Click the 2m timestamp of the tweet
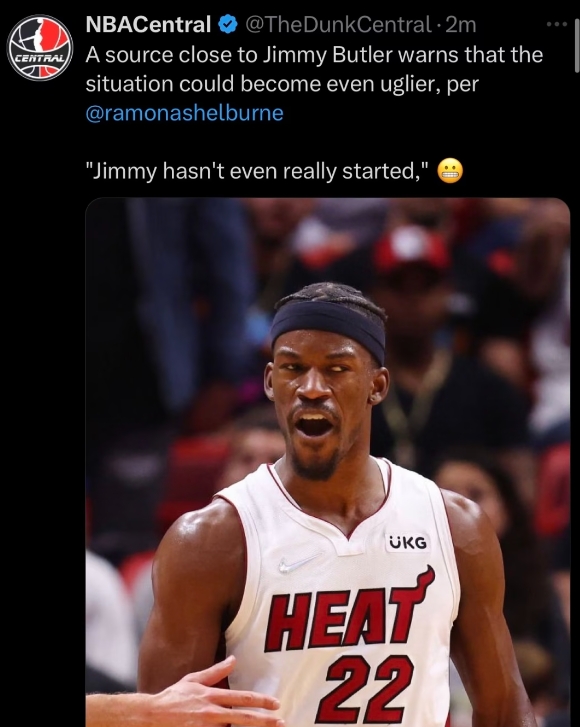The height and width of the screenshot is (727, 580). tap(461, 25)
